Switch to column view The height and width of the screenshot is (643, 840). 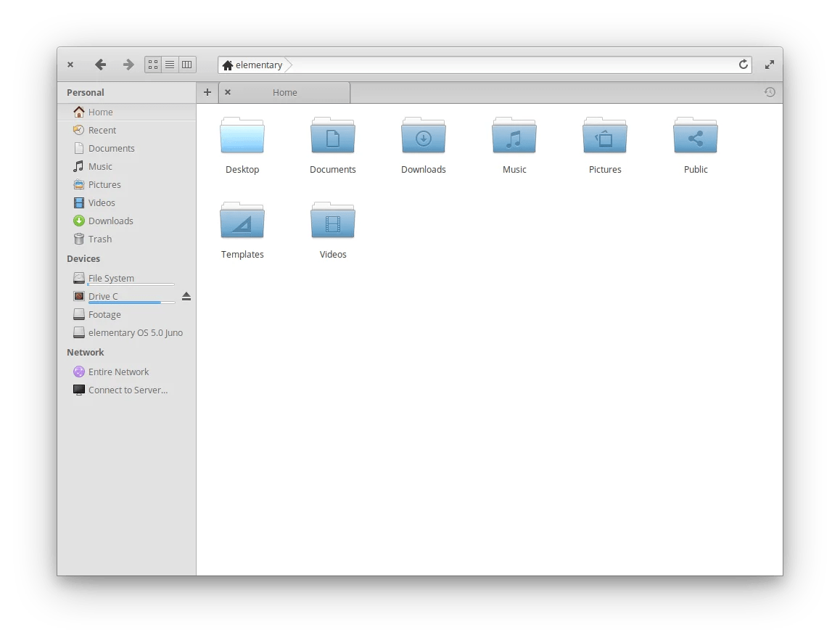click(x=186, y=64)
